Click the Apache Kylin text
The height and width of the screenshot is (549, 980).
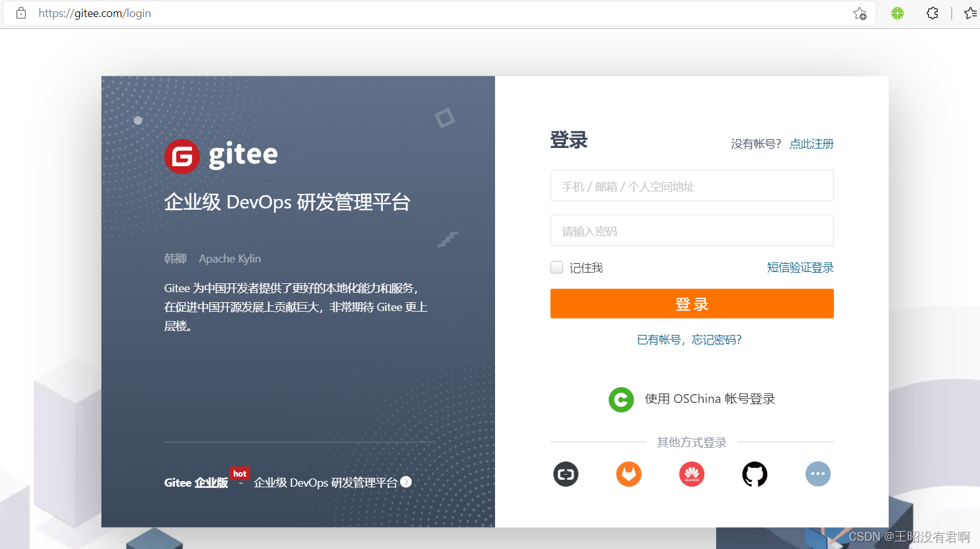click(x=230, y=259)
